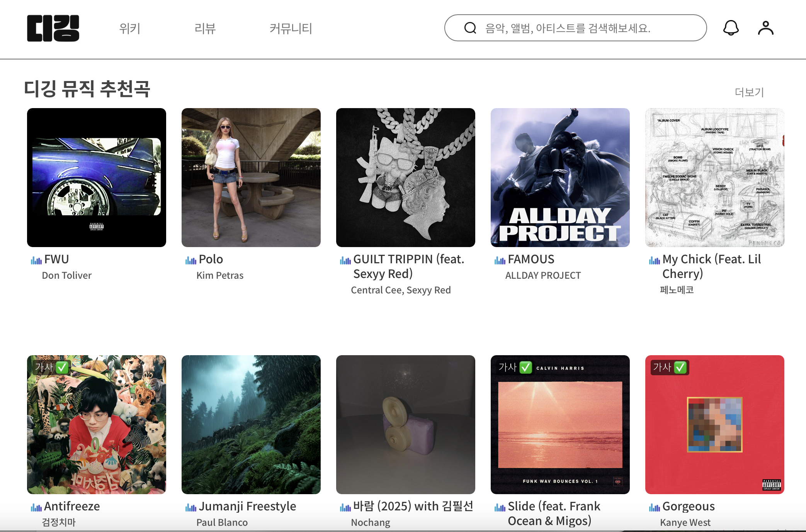Screen dimensions: 806x532
Task: Open the notifications bell
Action: pyautogui.click(x=731, y=28)
